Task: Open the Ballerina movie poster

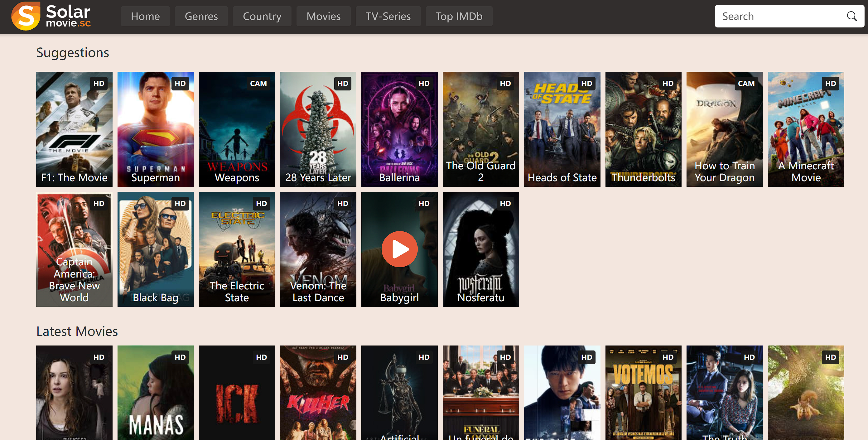Action: tap(399, 129)
